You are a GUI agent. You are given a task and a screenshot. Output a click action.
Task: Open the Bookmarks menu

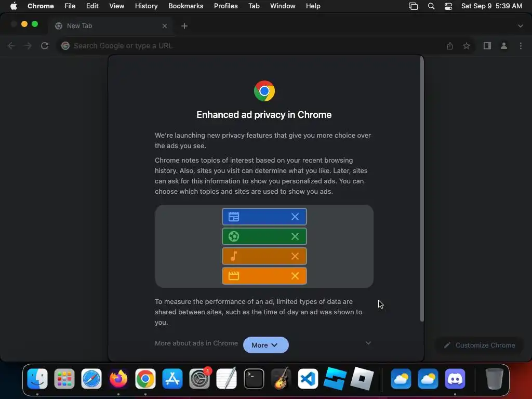pos(186,6)
